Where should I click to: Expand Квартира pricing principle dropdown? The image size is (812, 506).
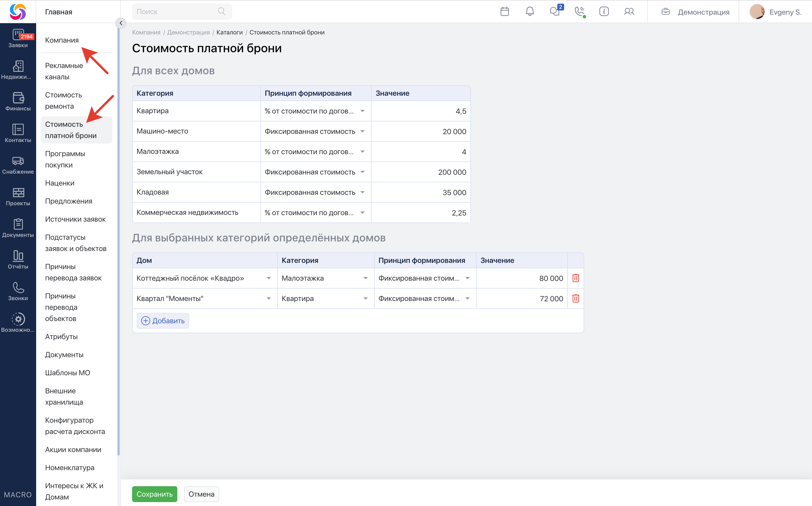362,111
